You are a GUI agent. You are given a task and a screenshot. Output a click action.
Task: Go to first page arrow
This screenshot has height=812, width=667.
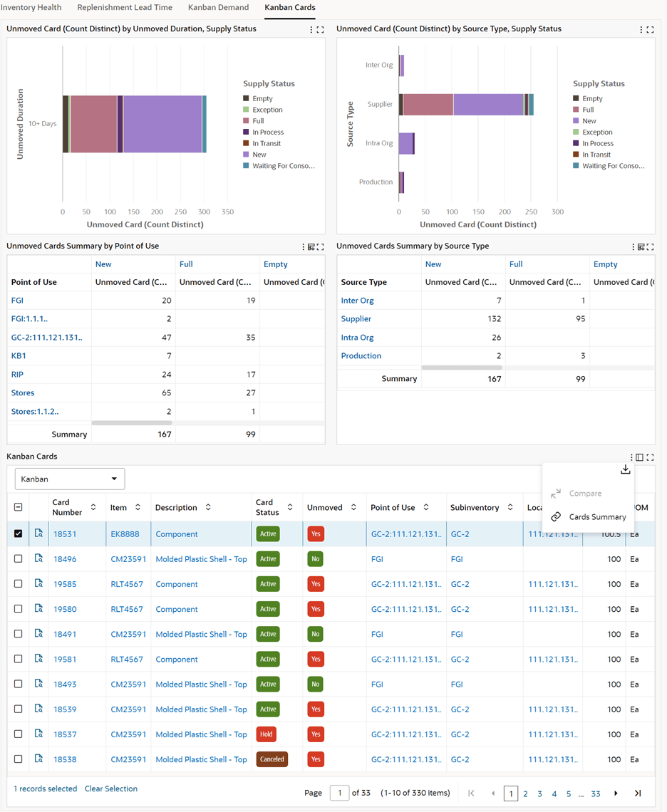[471, 793]
